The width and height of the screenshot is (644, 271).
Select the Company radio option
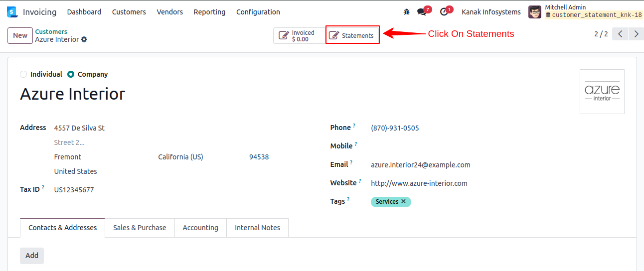pos(71,74)
